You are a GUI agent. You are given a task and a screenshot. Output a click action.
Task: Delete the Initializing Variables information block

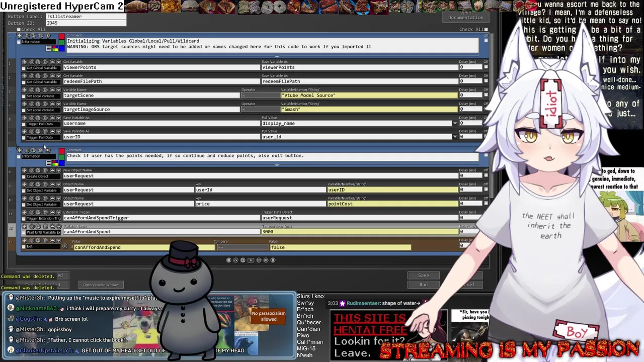(40, 36)
